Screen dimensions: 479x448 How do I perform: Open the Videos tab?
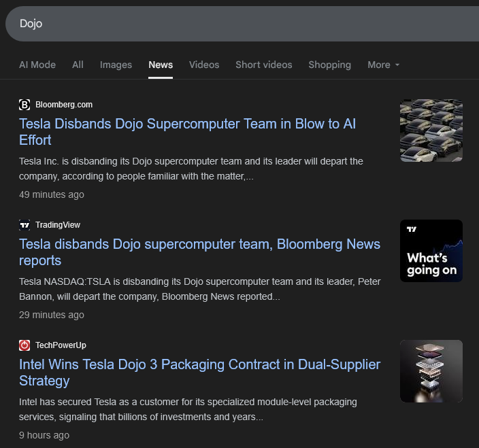tap(204, 65)
